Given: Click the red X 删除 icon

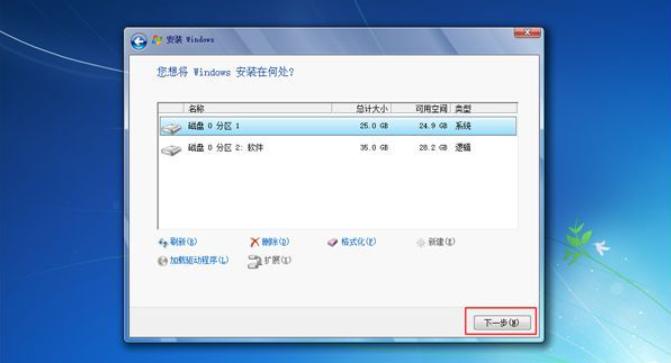Looking at the screenshot, I should (x=255, y=242).
